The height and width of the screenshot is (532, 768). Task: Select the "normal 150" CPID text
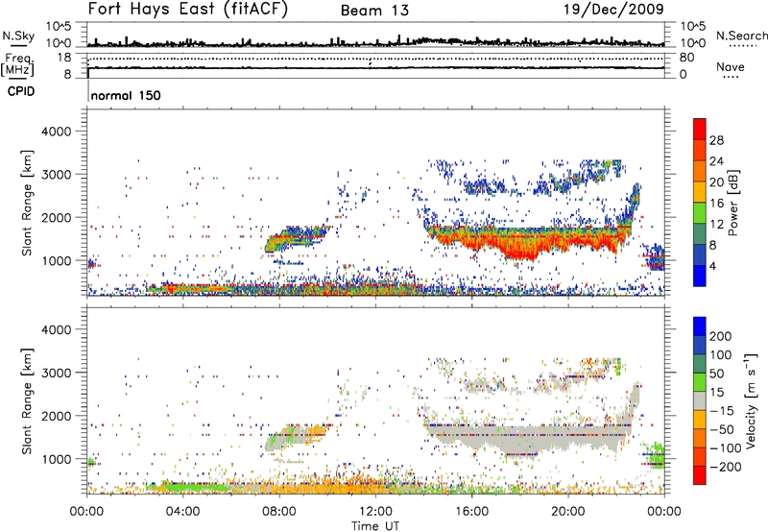pos(126,95)
